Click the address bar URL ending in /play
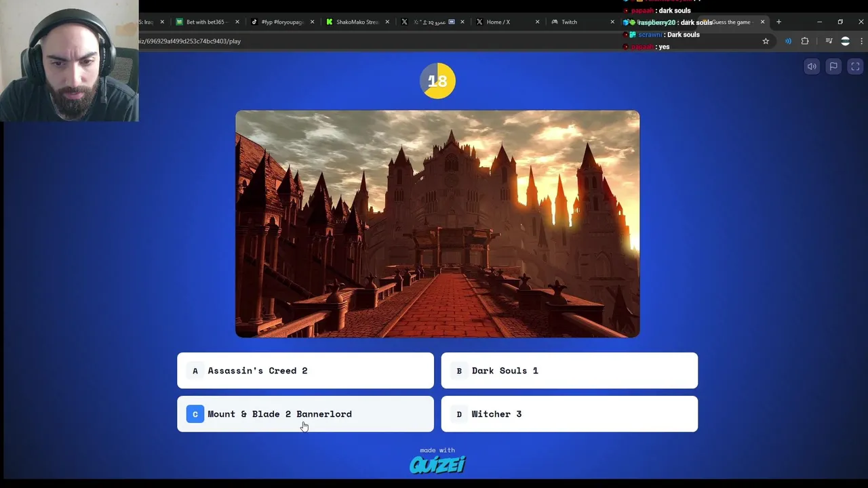The width and height of the screenshot is (868, 488). [190, 41]
